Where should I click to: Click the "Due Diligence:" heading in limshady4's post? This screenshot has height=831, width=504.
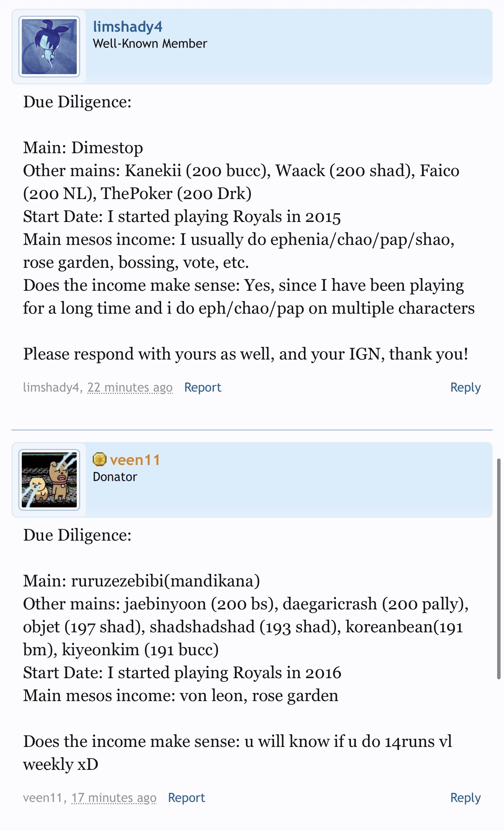click(x=77, y=102)
